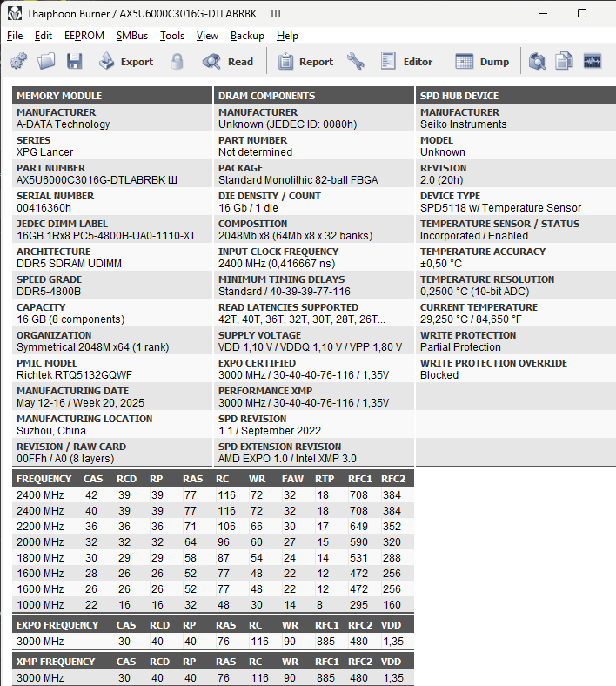Click the supply voltage VDD 1,10 V value
Image resolution: width=616 pixels, height=686 pixels.
(x=310, y=347)
